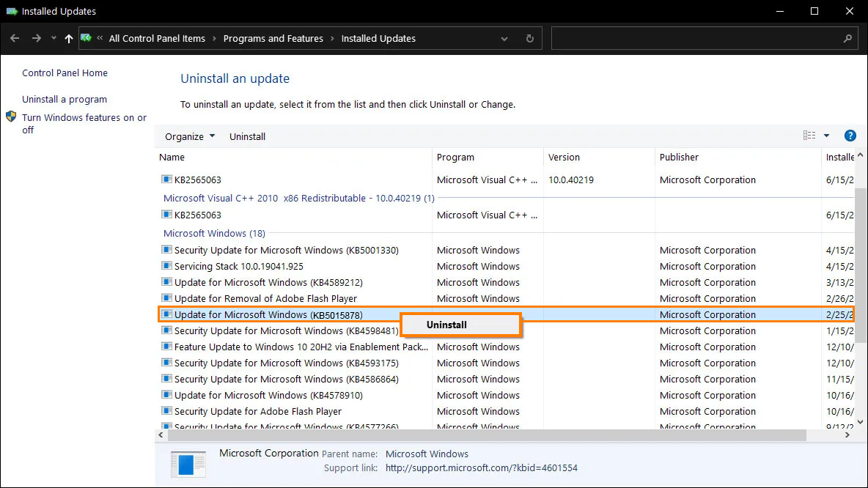868x488 pixels.
Task: Select Security Update for Adobe Flash Player entry
Action: click(506, 411)
